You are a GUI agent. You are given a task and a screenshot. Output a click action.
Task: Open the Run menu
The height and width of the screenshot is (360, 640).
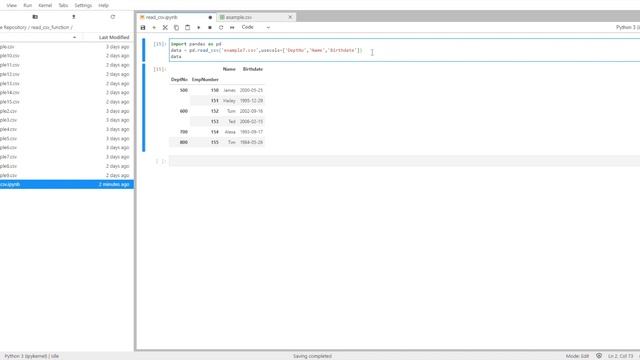28,5
